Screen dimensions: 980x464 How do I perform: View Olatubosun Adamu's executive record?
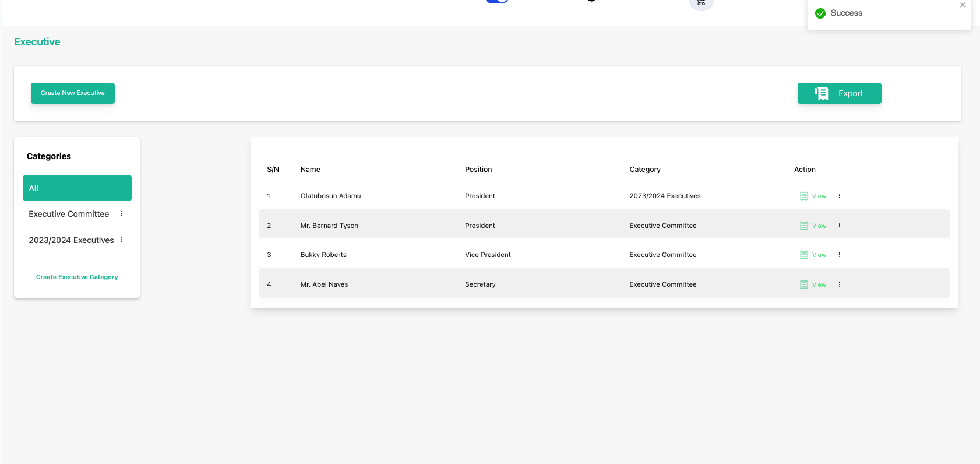[x=813, y=196]
